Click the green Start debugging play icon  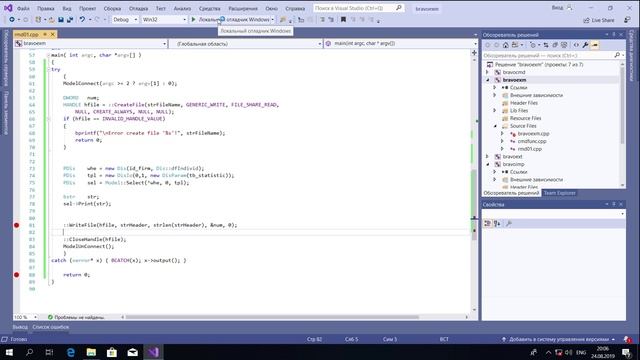[x=193, y=20]
